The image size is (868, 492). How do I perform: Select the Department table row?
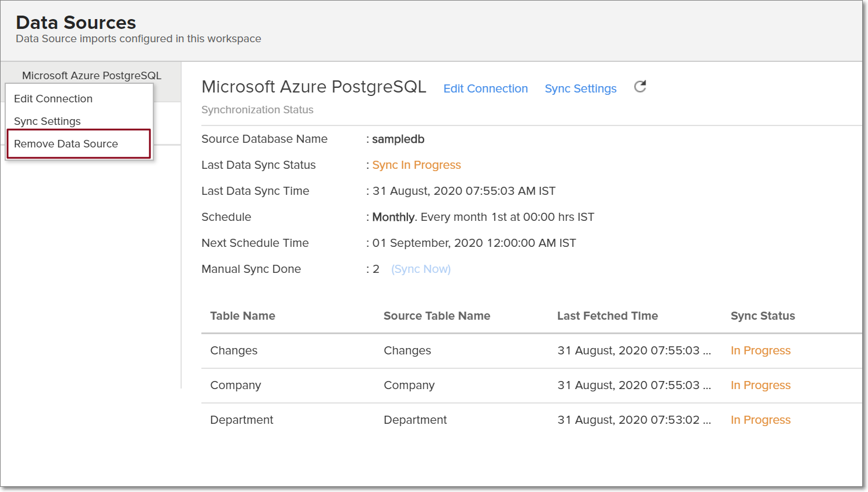[x=241, y=420]
